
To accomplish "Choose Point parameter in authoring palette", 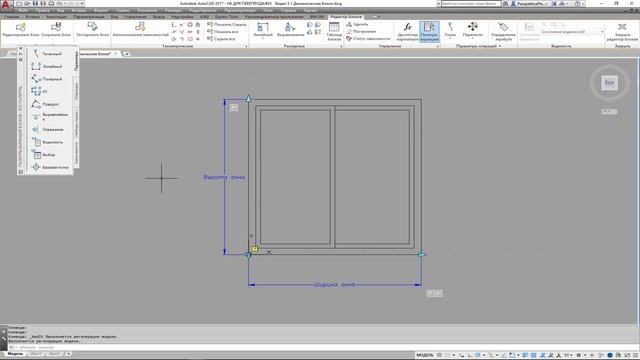I will 48,53.
